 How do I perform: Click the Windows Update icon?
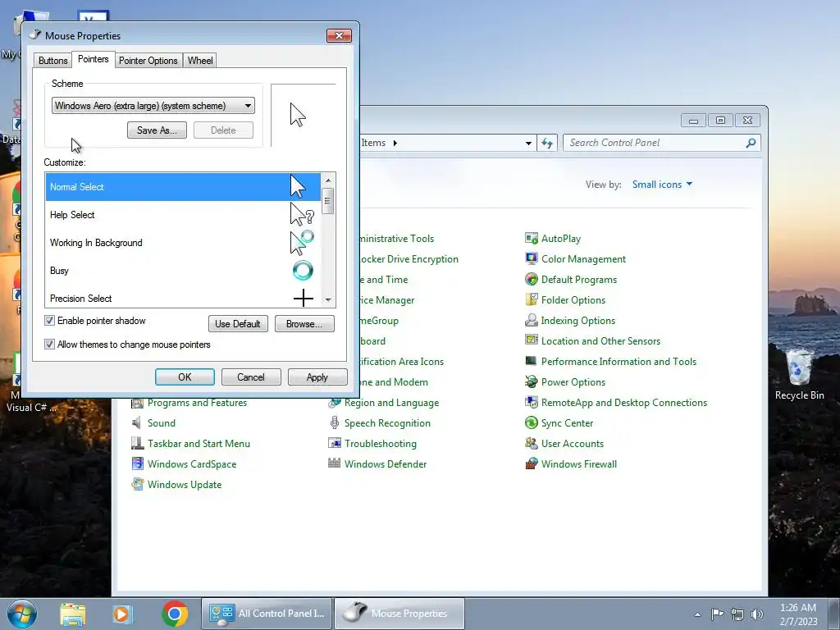pos(137,484)
